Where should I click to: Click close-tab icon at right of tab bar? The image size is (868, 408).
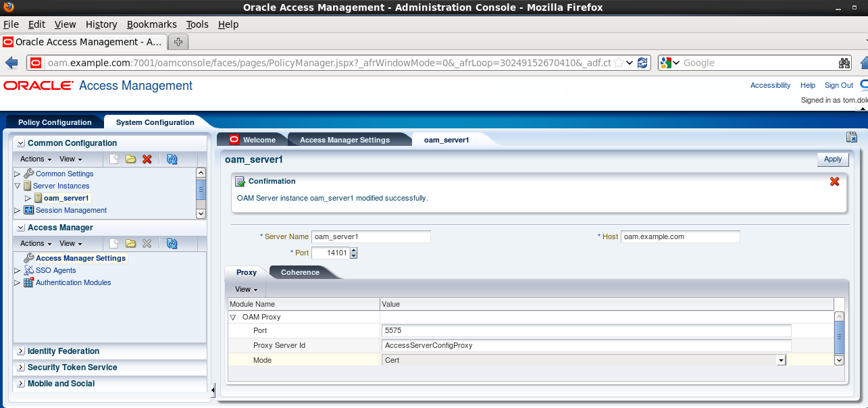coord(852,137)
